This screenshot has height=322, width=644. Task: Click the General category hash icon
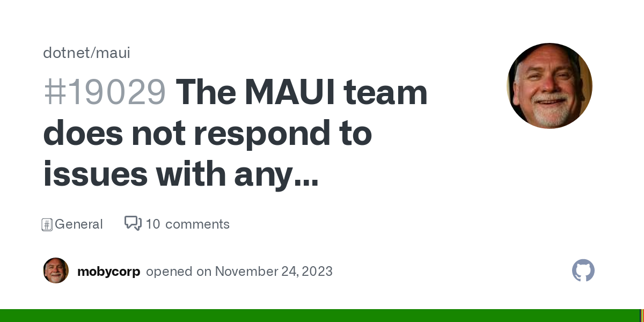(47, 224)
